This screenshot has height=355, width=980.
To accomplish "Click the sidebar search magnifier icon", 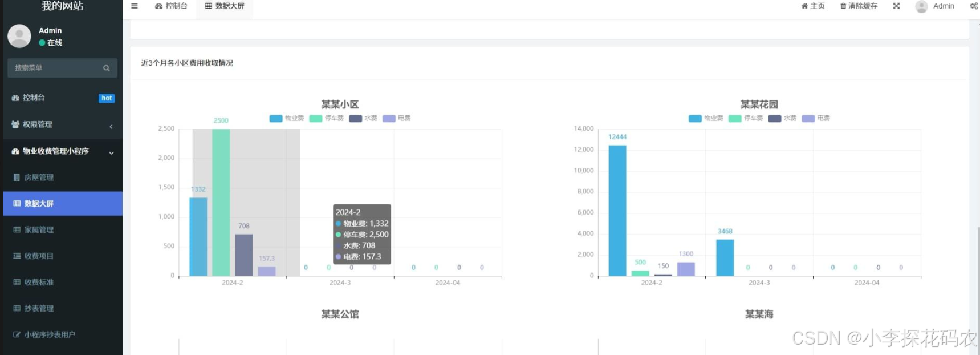I will coord(107,68).
